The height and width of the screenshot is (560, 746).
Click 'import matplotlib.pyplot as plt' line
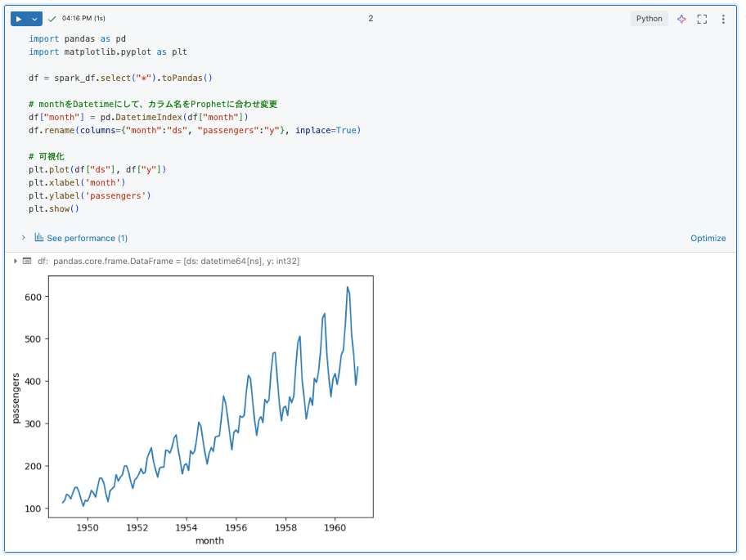coord(108,52)
